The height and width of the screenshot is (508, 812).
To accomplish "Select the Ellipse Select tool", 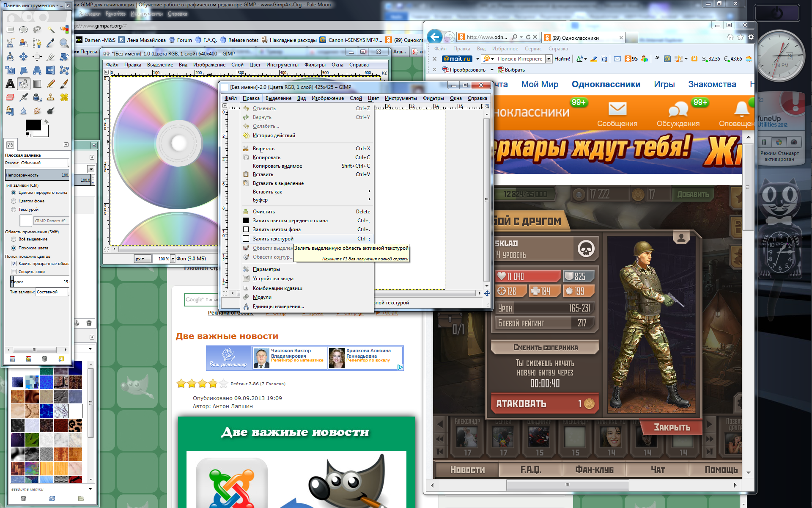I will point(24,30).
